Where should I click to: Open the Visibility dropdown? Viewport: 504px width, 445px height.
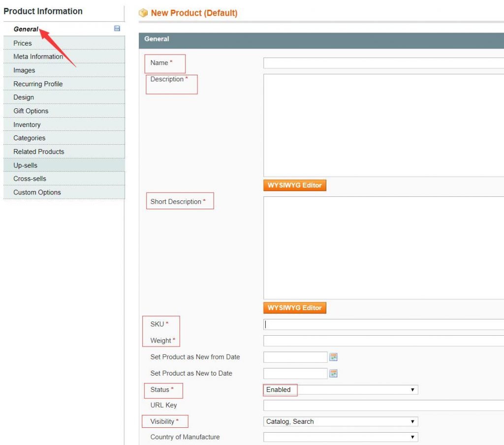340,421
